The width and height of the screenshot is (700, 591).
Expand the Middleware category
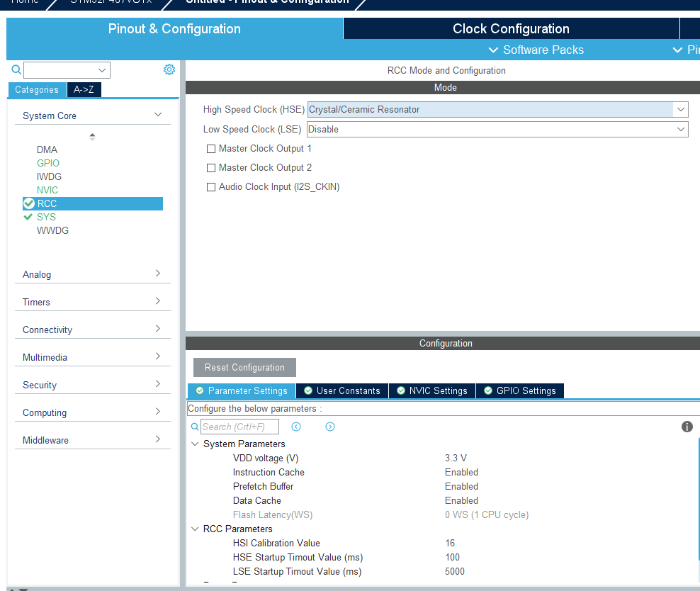158,439
